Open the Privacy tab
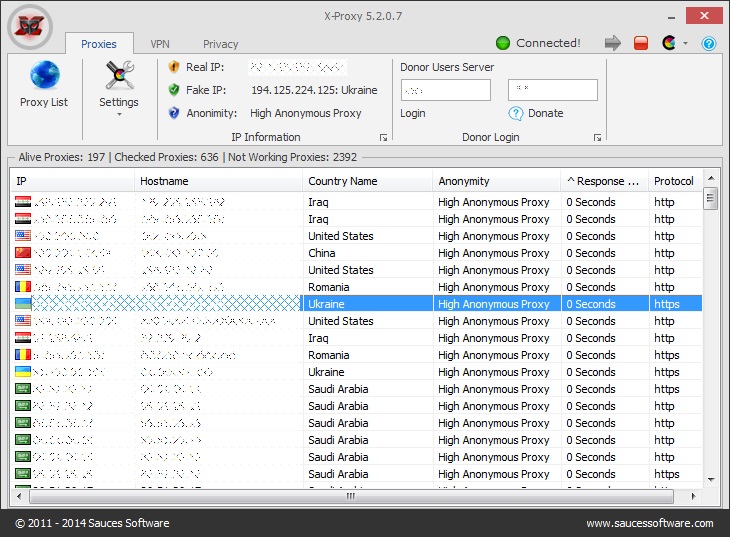Image resolution: width=730 pixels, height=537 pixels. [220, 44]
